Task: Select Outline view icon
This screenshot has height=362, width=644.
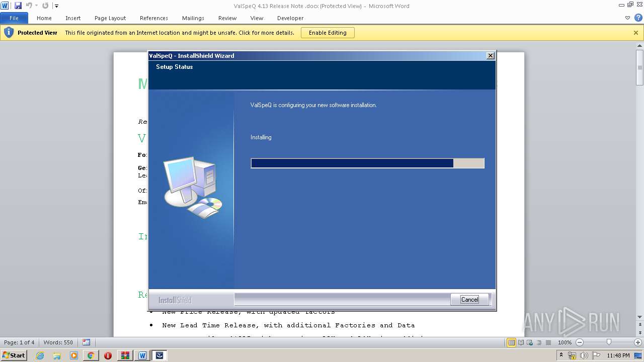Action: [x=539, y=342]
